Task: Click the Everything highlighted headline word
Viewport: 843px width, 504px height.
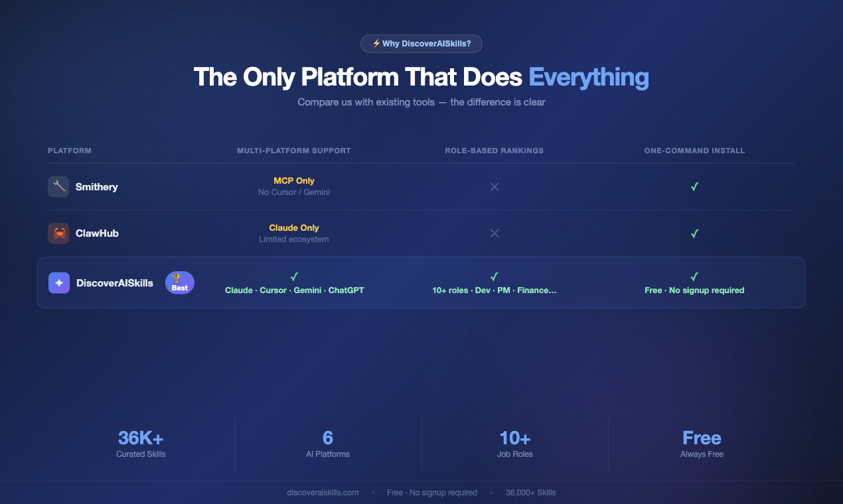Action: [589, 77]
